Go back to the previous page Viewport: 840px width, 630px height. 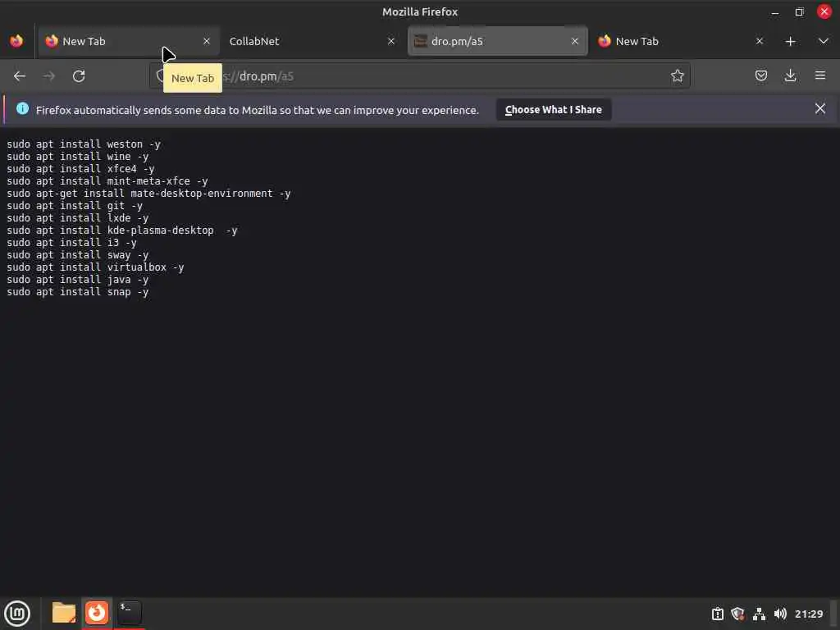point(20,76)
